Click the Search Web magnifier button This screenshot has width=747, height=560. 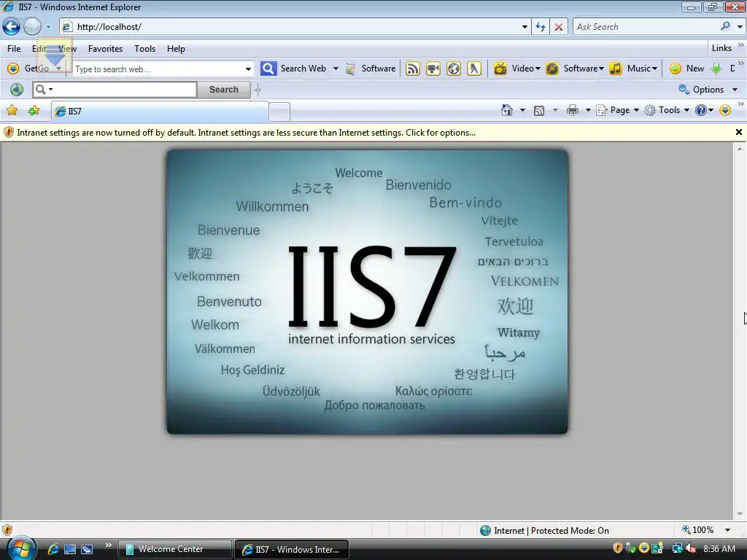tap(268, 69)
